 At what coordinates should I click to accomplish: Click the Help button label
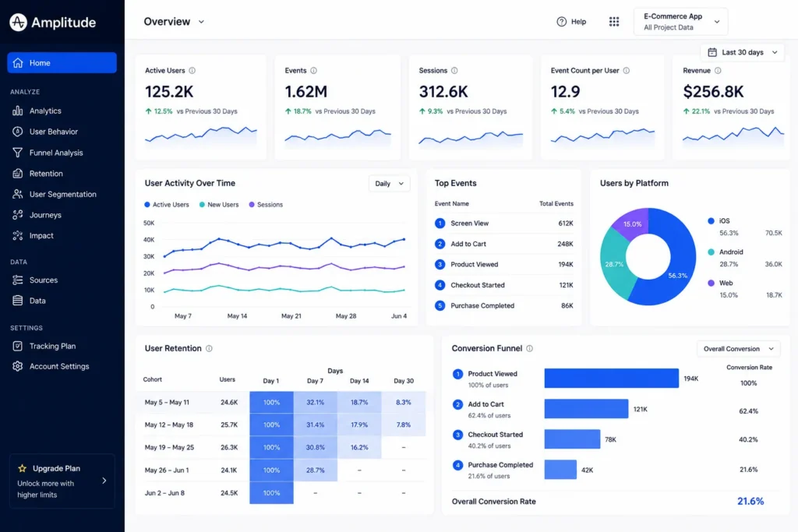pyautogui.click(x=578, y=21)
